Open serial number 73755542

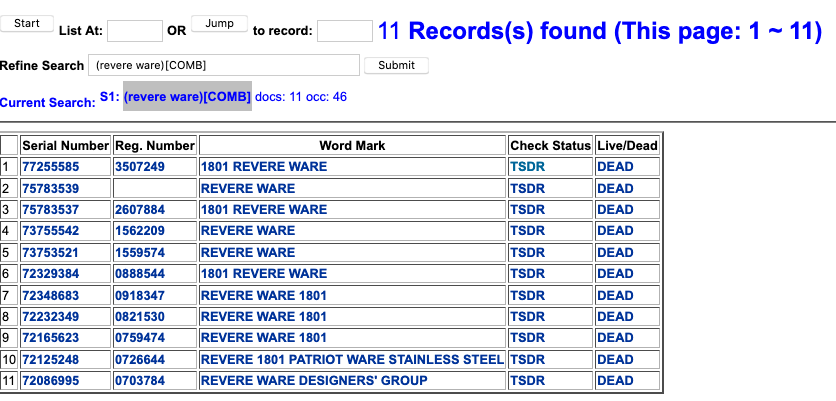point(51,231)
